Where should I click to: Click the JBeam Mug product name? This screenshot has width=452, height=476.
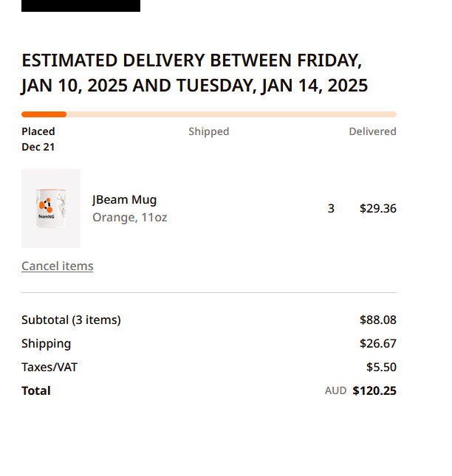click(x=124, y=200)
